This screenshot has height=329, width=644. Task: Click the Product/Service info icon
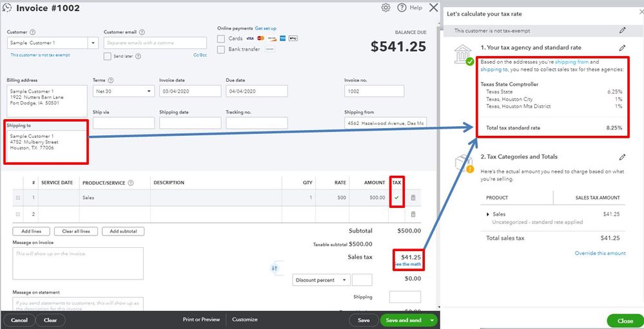(x=131, y=183)
